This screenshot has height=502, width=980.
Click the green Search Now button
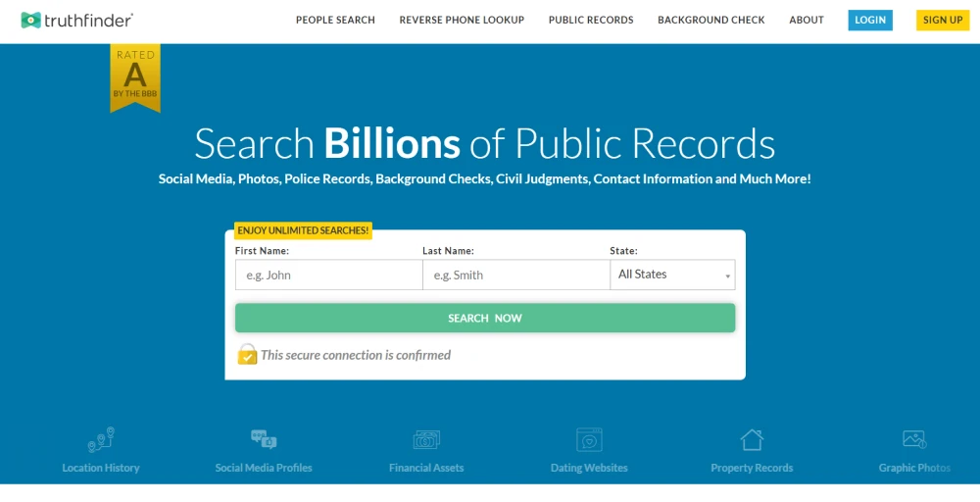(x=485, y=319)
